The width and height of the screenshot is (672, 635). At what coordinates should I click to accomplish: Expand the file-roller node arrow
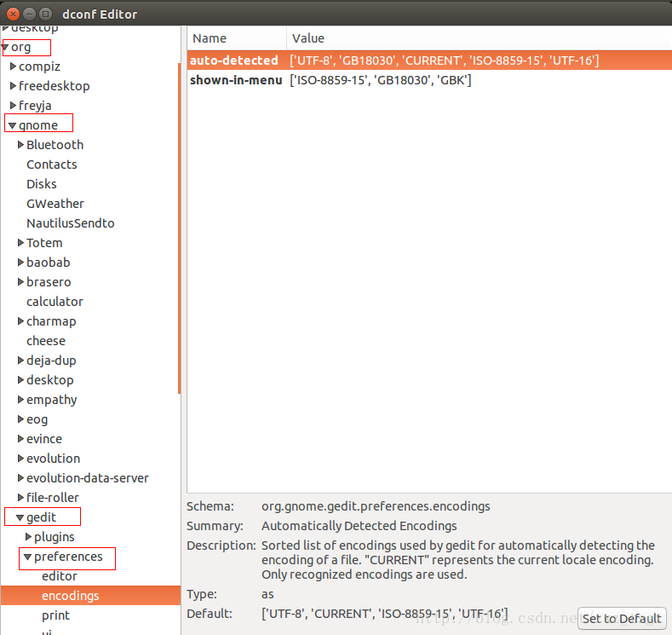[x=20, y=497]
